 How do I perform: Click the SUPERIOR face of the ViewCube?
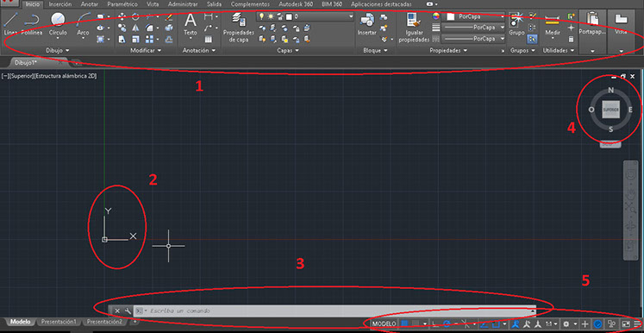point(610,110)
